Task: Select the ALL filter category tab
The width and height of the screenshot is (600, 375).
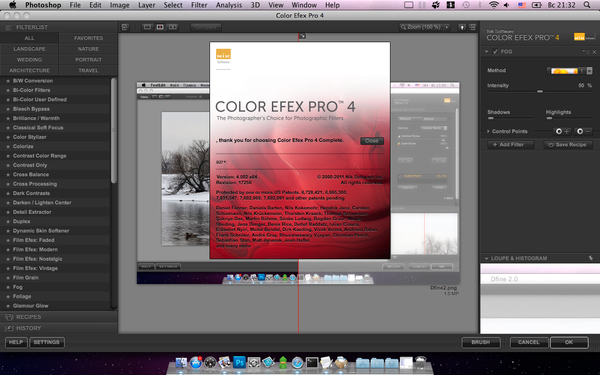Action: [x=29, y=38]
